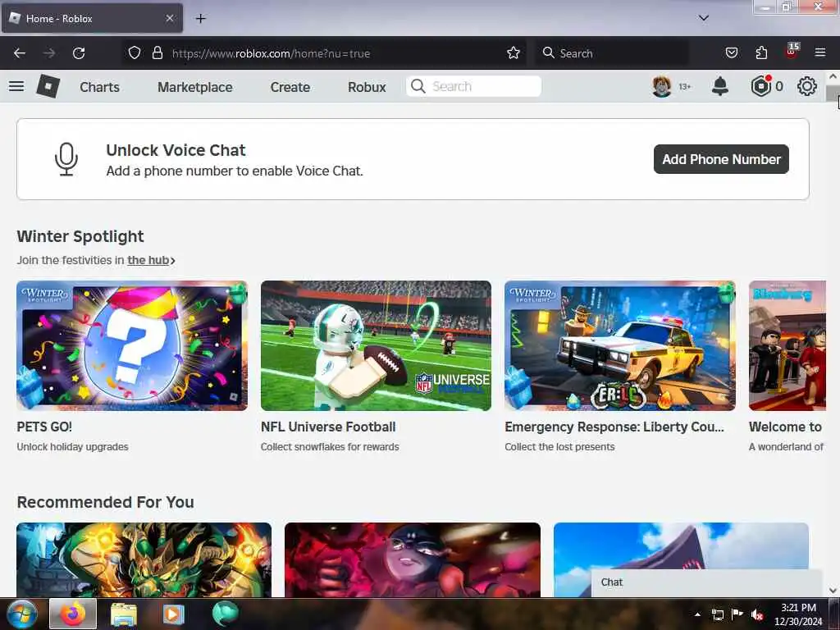Viewport: 840px width, 630px height.
Task: Expand the Chat panel
Action: click(x=706, y=583)
